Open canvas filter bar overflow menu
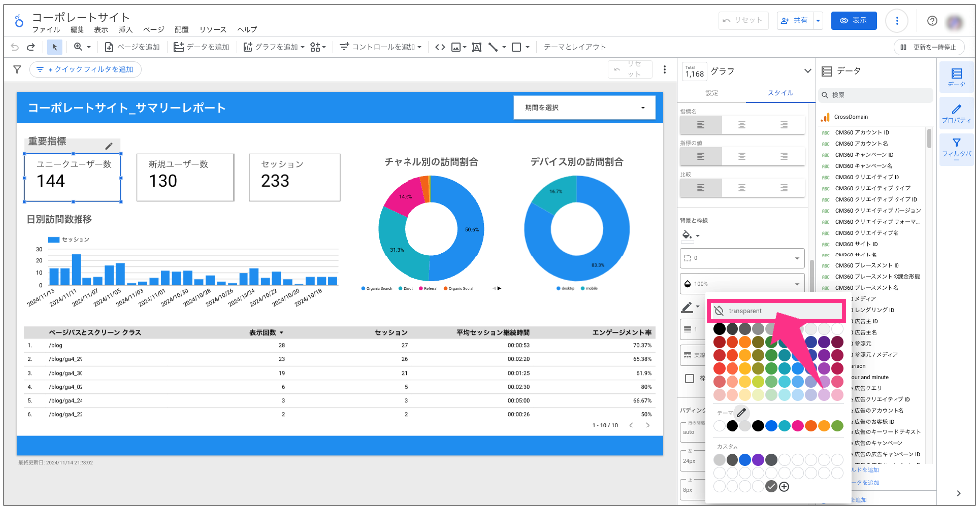The width and height of the screenshot is (980, 512). pyautogui.click(x=664, y=69)
